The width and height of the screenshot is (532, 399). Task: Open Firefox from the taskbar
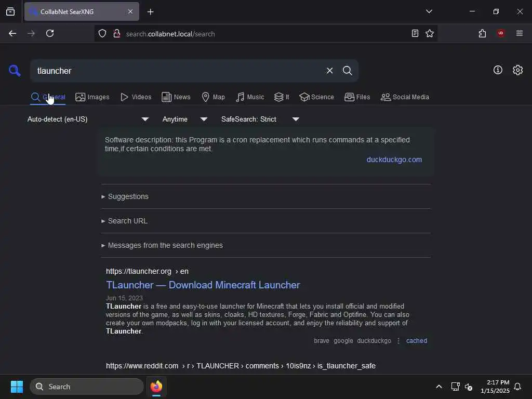click(156, 387)
